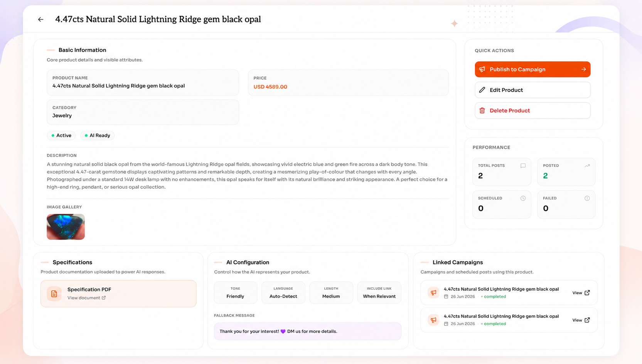Click the first linked campaign title
Viewport: 642px width, 364px height.
501,289
